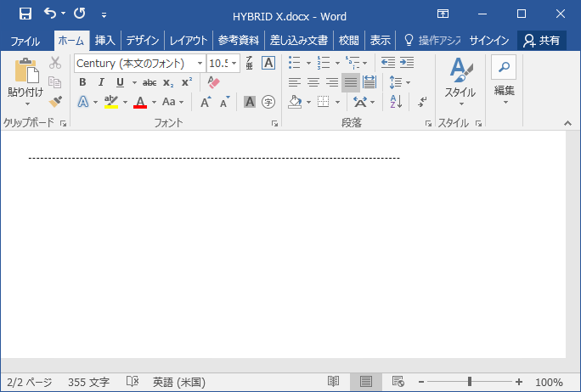Open the Customize Quick Access Toolbar menu

[x=104, y=14]
